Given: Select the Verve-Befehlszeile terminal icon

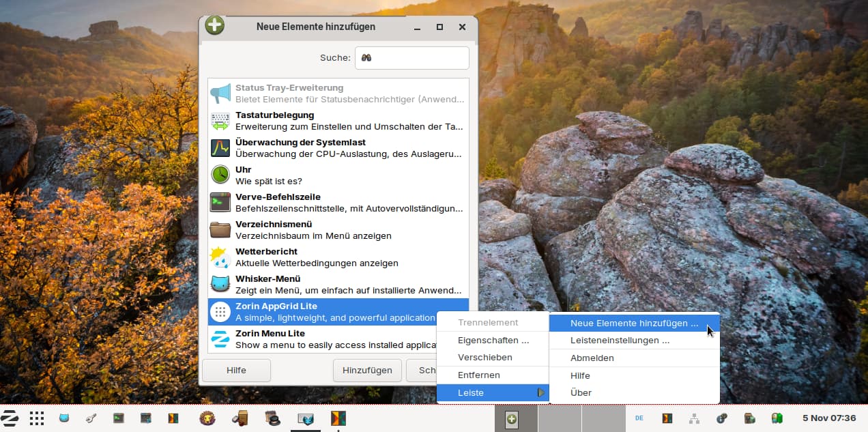Looking at the screenshot, I should pyautogui.click(x=220, y=202).
